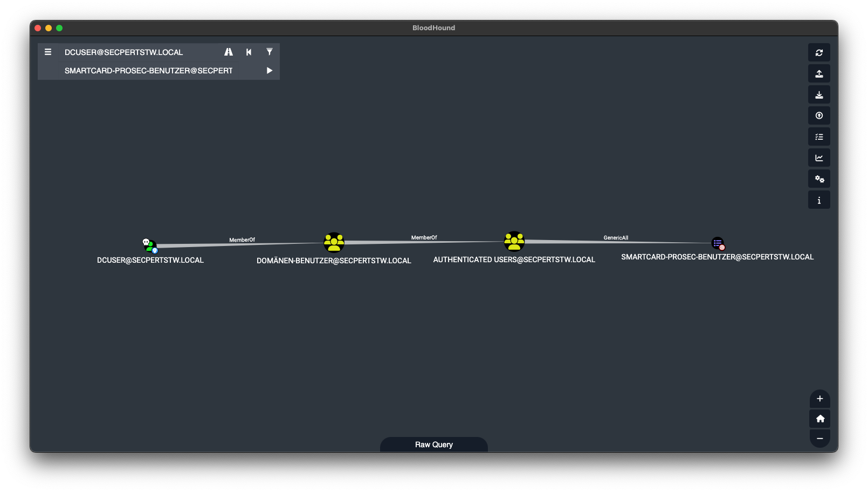
Task: Click the DCUSER search input field
Action: (x=135, y=52)
